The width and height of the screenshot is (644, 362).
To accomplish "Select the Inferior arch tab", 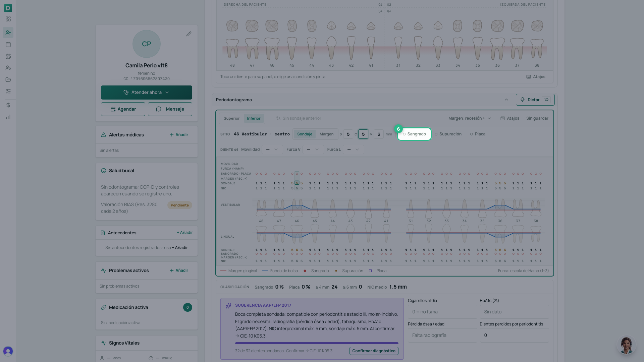I will [x=254, y=118].
